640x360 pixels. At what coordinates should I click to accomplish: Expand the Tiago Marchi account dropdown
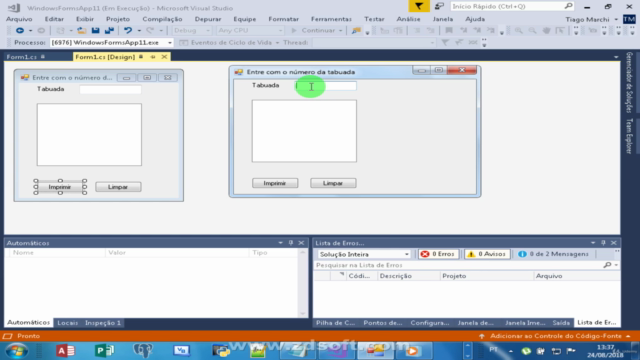click(616, 19)
